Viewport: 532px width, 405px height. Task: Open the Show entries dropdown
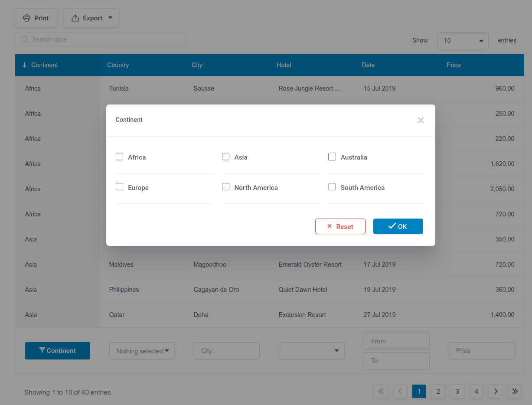(x=462, y=40)
